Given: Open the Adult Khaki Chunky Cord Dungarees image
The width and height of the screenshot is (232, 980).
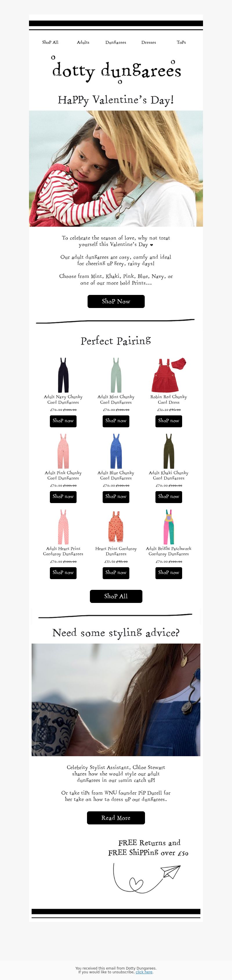Looking at the screenshot, I should coord(168,451).
